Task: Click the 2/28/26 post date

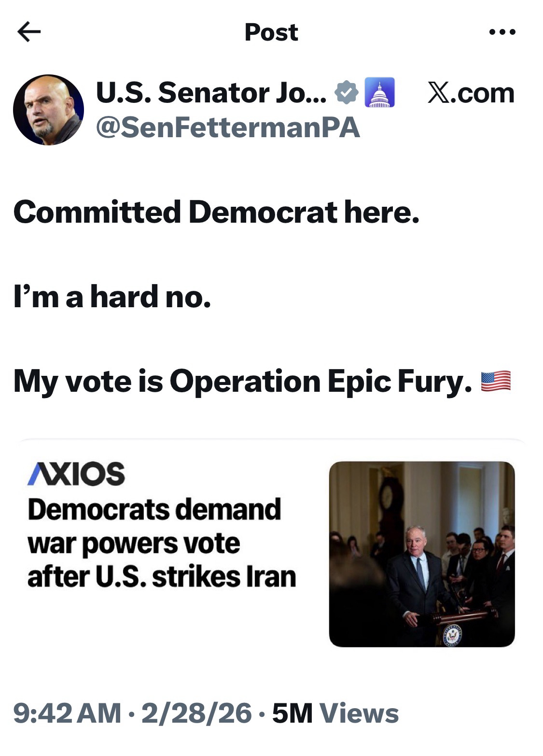Action: click(196, 713)
